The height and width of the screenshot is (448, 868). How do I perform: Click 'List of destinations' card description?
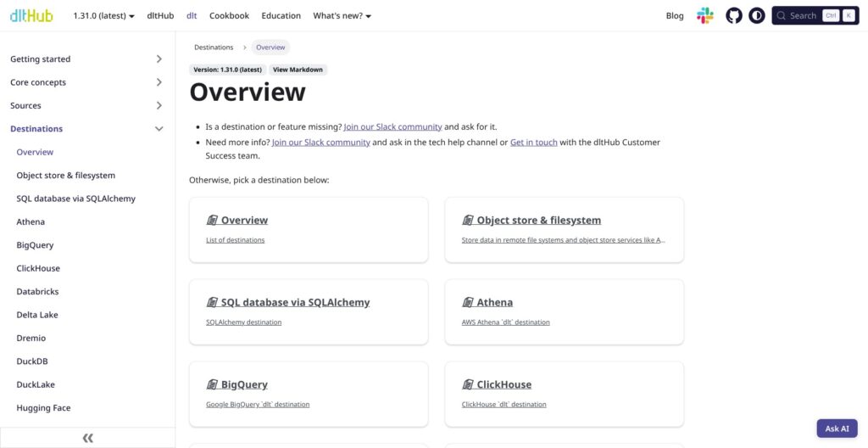(x=236, y=240)
